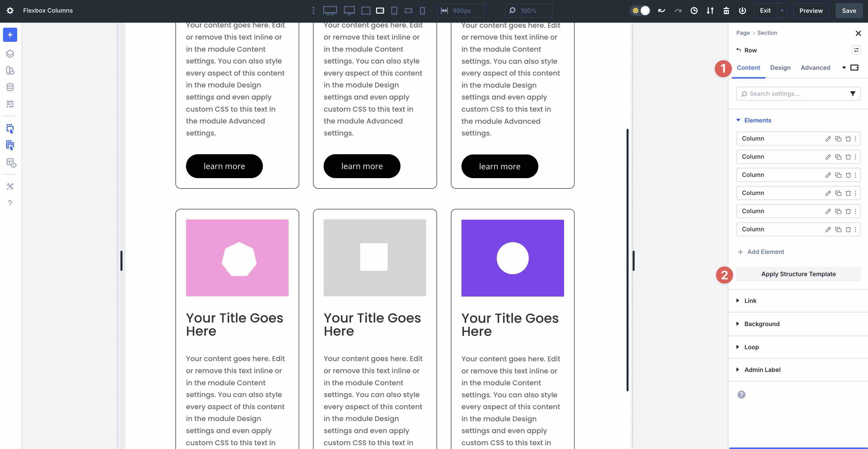The width and height of the screenshot is (868, 449).
Task: Open the dropdown arrow next to Exit
Action: [782, 10]
